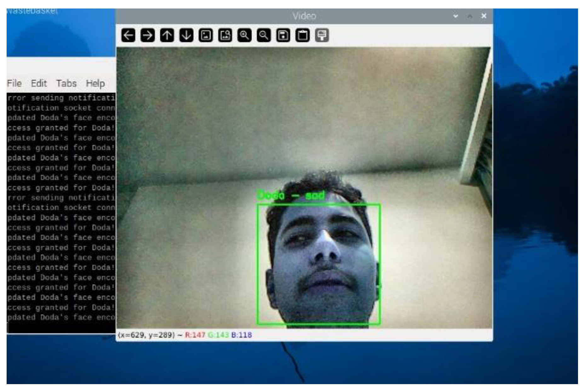The width and height of the screenshot is (584, 392).
Task: Click the fit image to window icon
Action: pyautogui.click(x=225, y=35)
